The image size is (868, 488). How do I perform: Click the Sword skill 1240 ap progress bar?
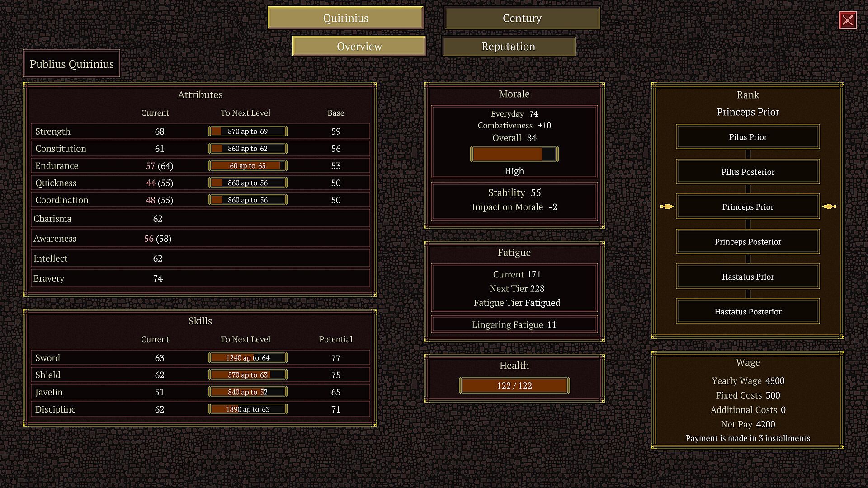pos(247,358)
